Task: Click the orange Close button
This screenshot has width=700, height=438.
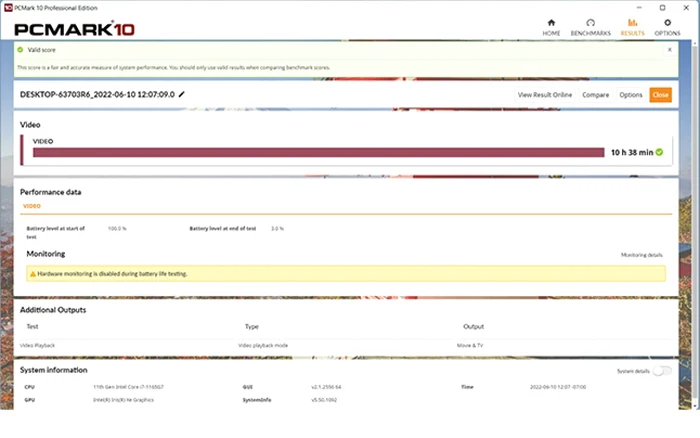Action: point(660,95)
